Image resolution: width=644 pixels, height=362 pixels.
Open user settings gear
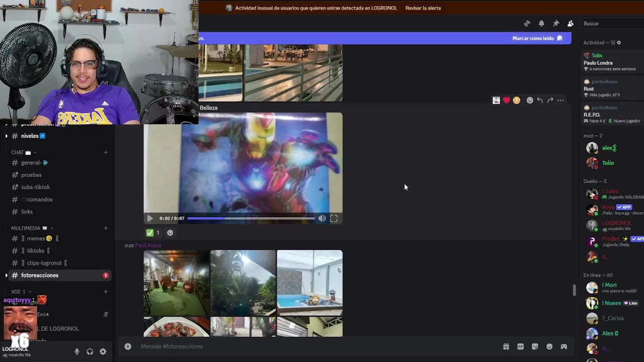103,352
